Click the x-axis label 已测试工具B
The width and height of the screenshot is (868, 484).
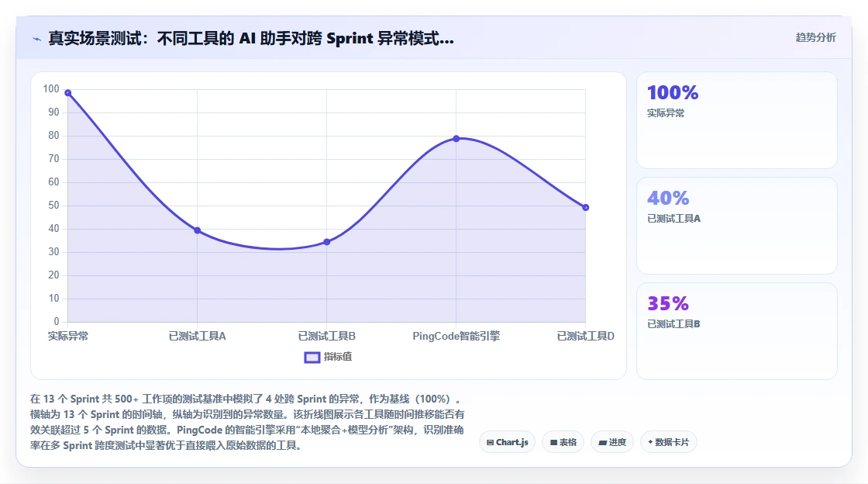326,336
